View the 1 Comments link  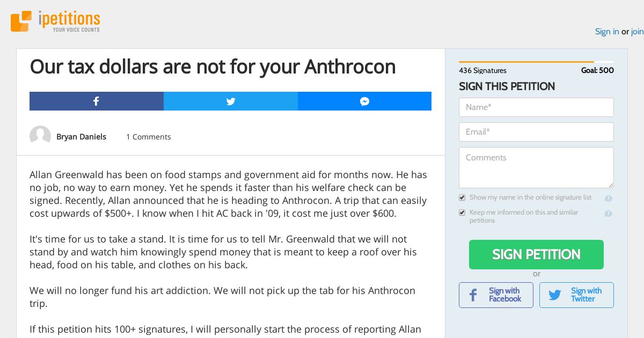coord(149,137)
